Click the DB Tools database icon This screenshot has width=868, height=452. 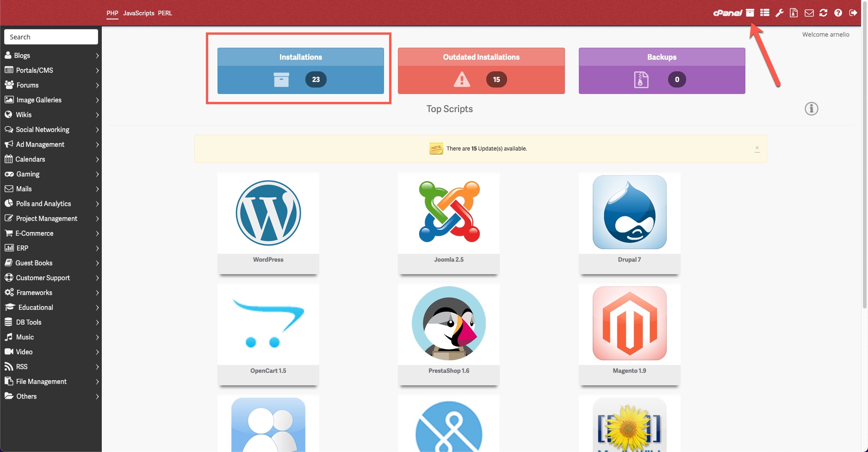(8, 322)
